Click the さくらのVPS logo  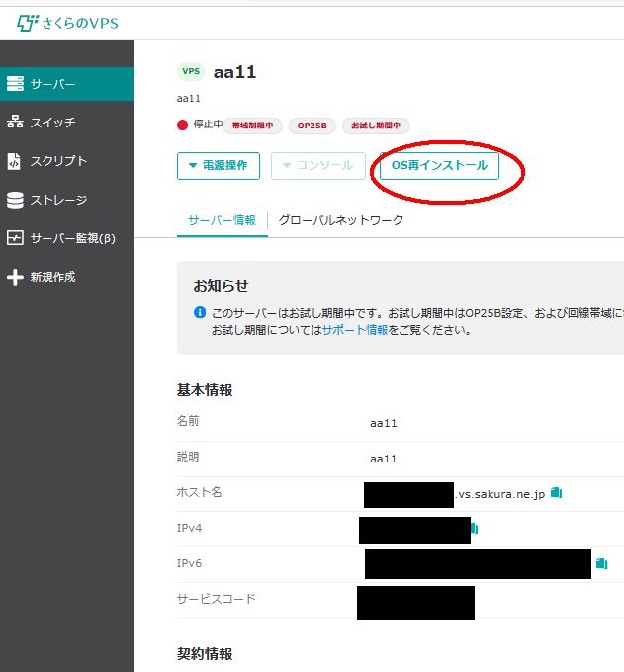(x=68, y=22)
